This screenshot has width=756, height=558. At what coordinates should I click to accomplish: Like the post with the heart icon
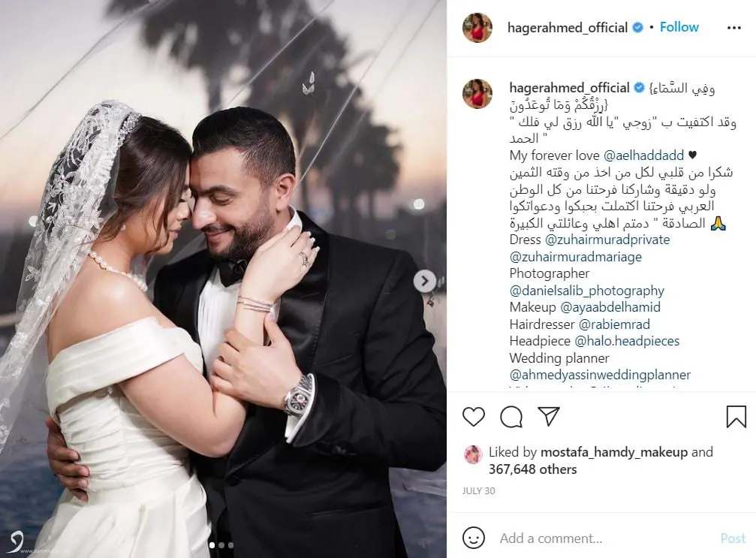pyautogui.click(x=474, y=417)
